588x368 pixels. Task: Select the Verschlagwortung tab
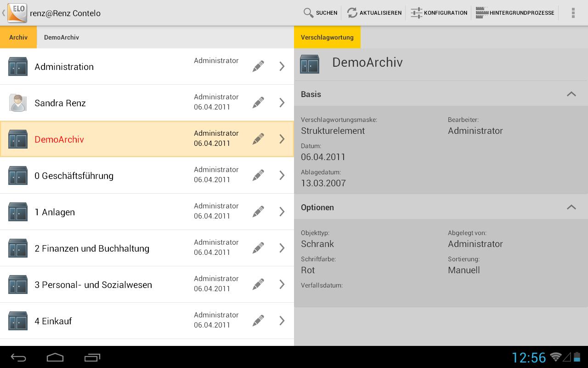pos(327,37)
